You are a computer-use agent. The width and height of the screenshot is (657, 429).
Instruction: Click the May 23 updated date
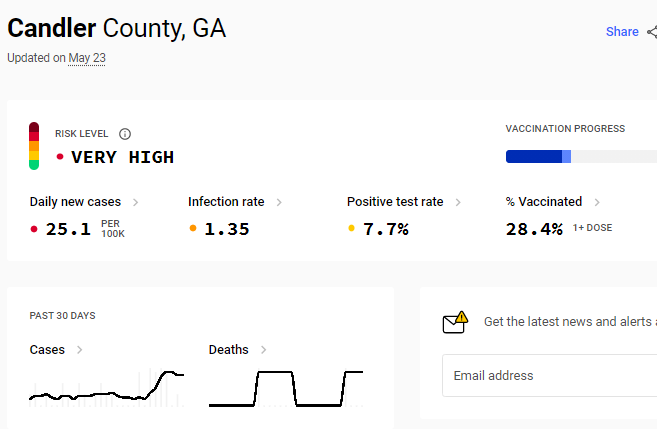point(87,58)
